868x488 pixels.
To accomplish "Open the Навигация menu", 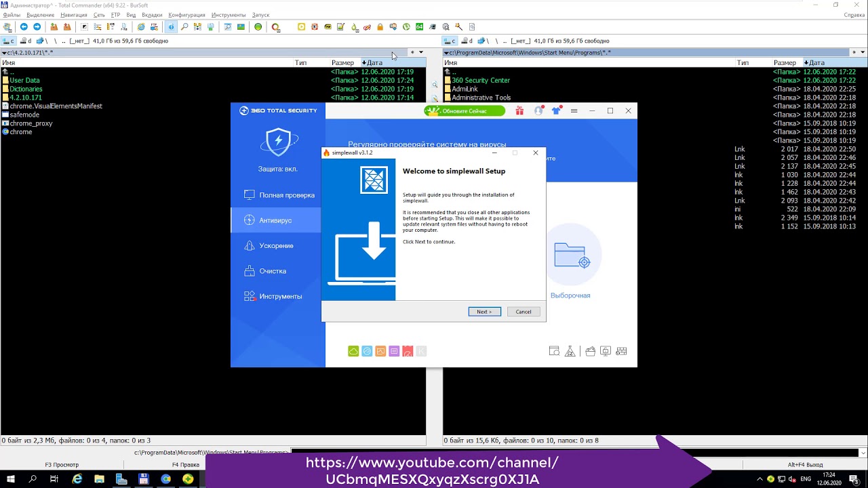I will pos(74,15).
